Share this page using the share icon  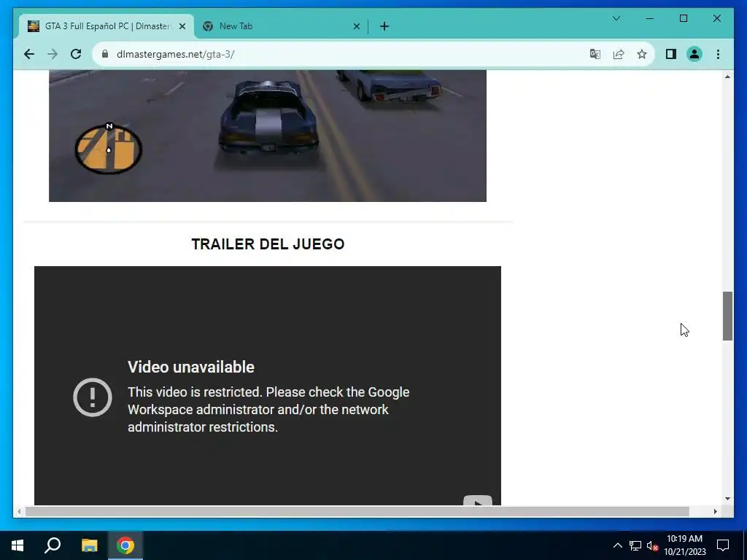[x=619, y=54]
